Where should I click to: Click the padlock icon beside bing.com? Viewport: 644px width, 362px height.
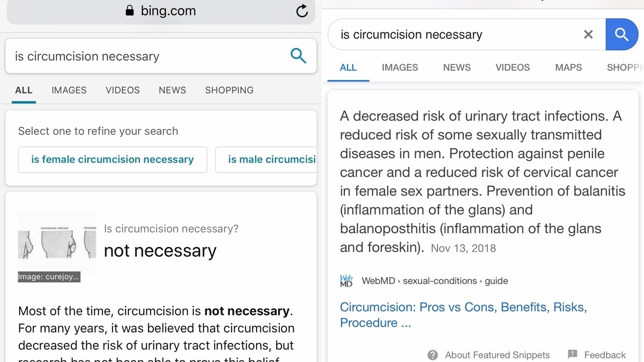[130, 10]
